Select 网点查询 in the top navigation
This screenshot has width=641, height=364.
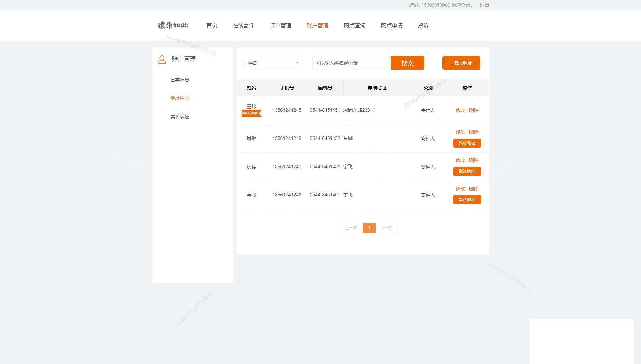[x=355, y=25]
